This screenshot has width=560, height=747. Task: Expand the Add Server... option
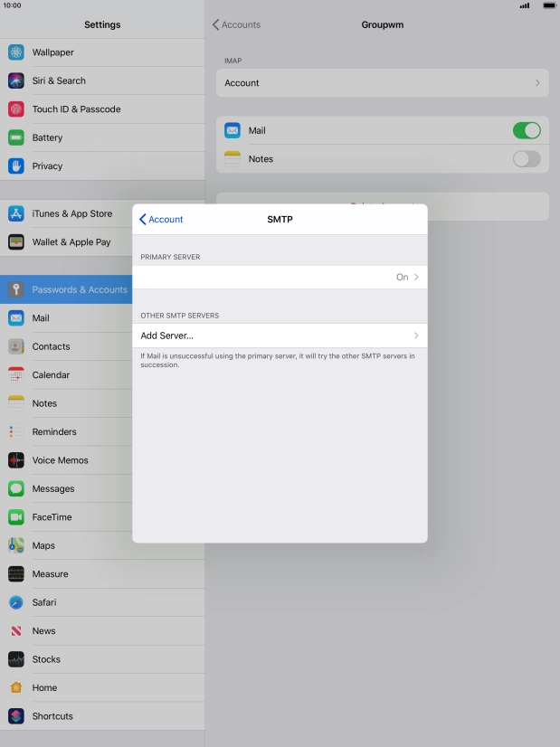pyautogui.click(x=280, y=336)
